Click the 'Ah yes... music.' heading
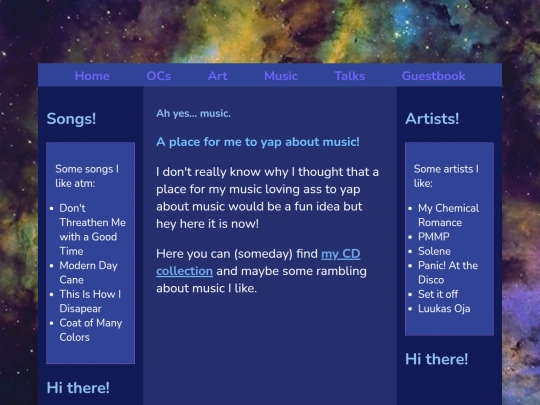The image size is (540, 405). (193, 113)
